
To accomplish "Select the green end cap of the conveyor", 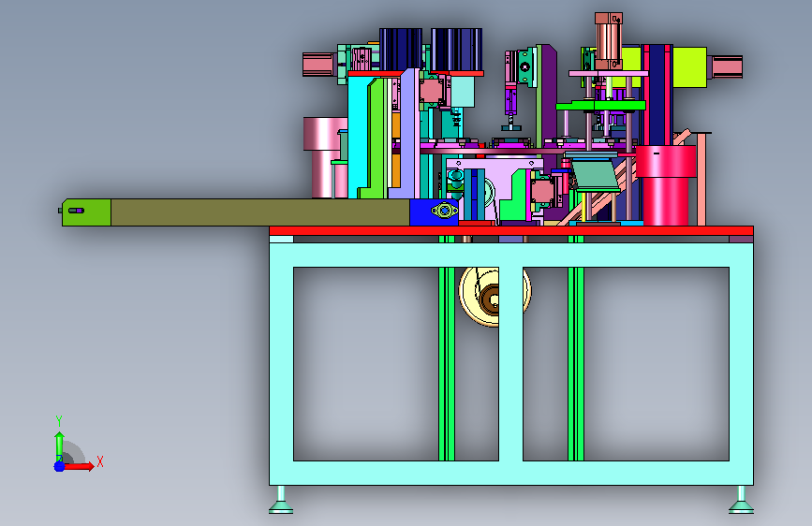I will pyautogui.click(x=86, y=212).
